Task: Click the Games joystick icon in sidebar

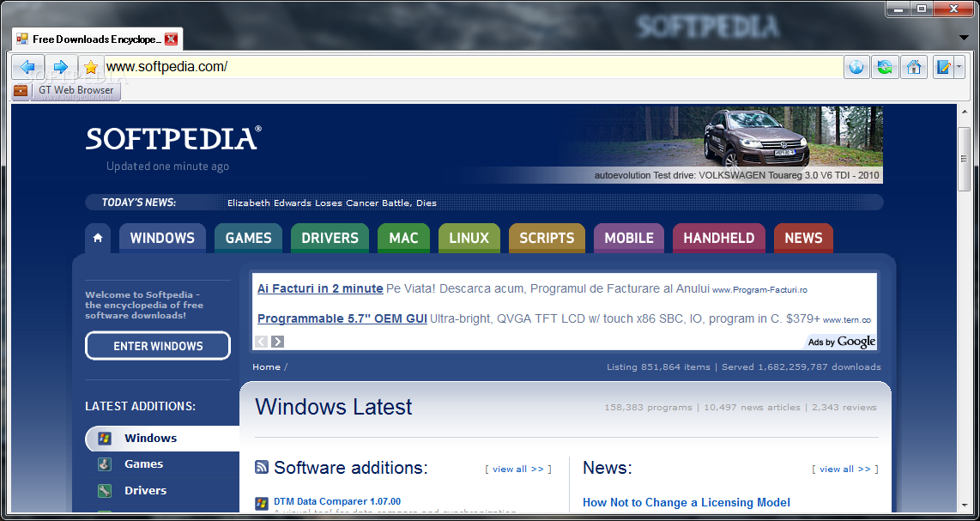Action: [105, 464]
